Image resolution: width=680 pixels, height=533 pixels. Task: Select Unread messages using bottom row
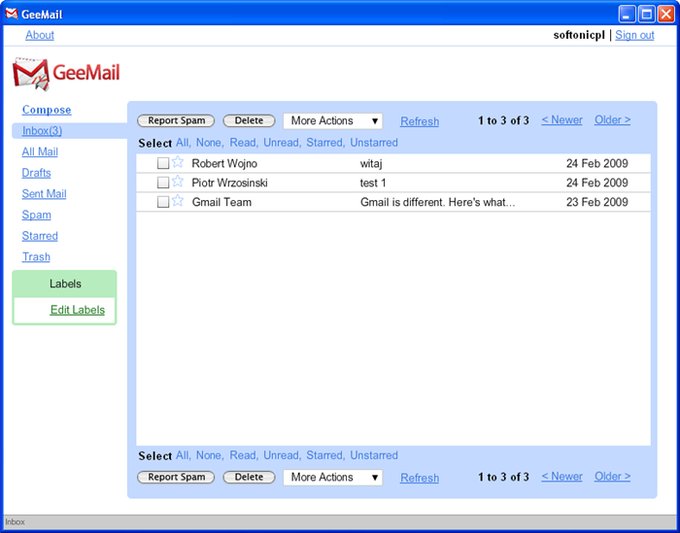click(282, 455)
